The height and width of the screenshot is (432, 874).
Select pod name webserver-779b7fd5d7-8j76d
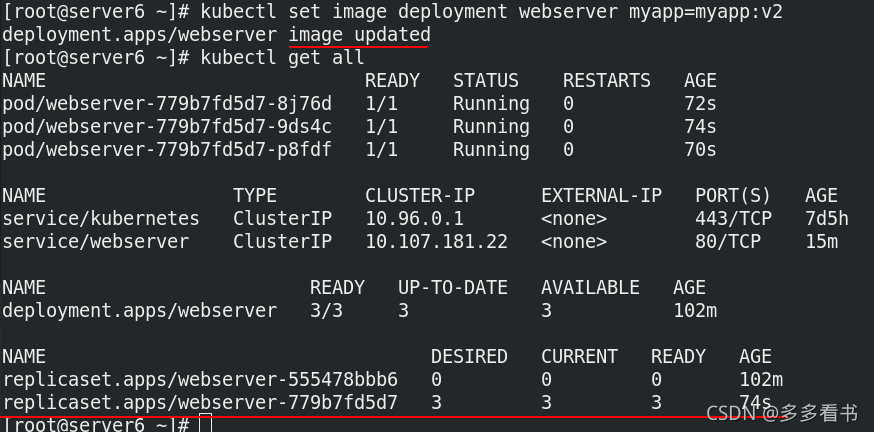(167, 104)
